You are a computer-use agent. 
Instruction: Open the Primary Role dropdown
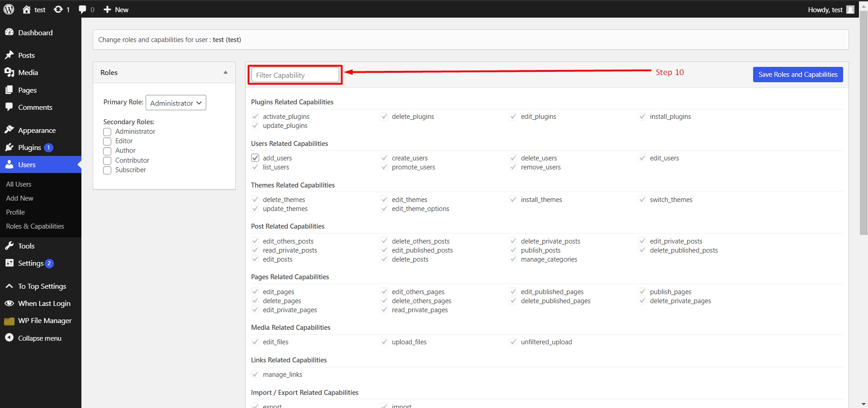click(x=176, y=103)
